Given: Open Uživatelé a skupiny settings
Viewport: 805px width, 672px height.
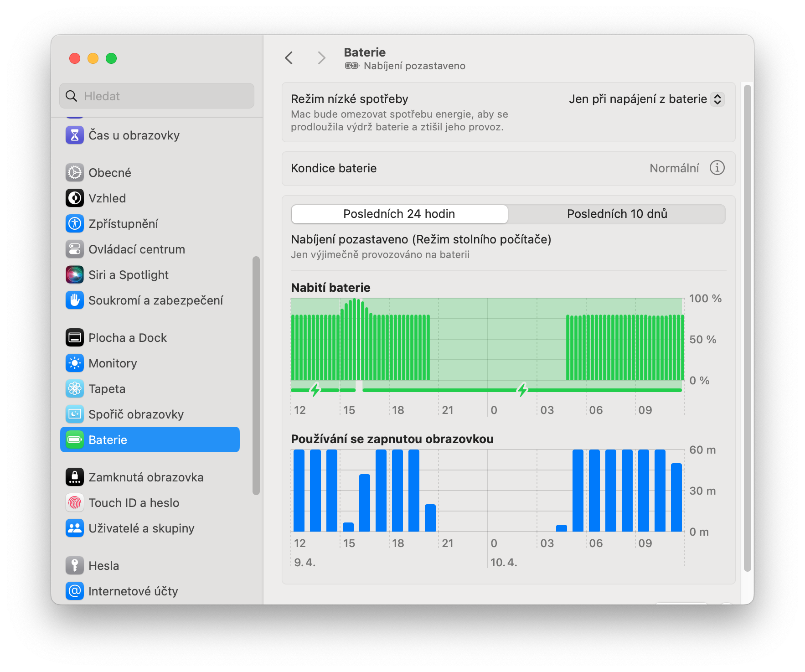Looking at the screenshot, I should (150, 528).
